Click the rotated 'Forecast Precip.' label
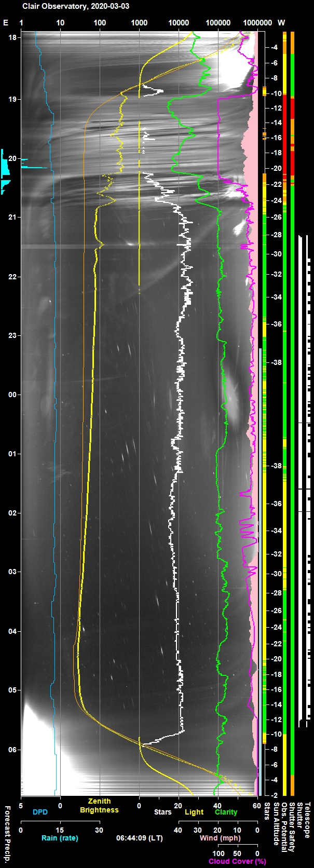Viewport: 314px width, 868px height. (7, 834)
